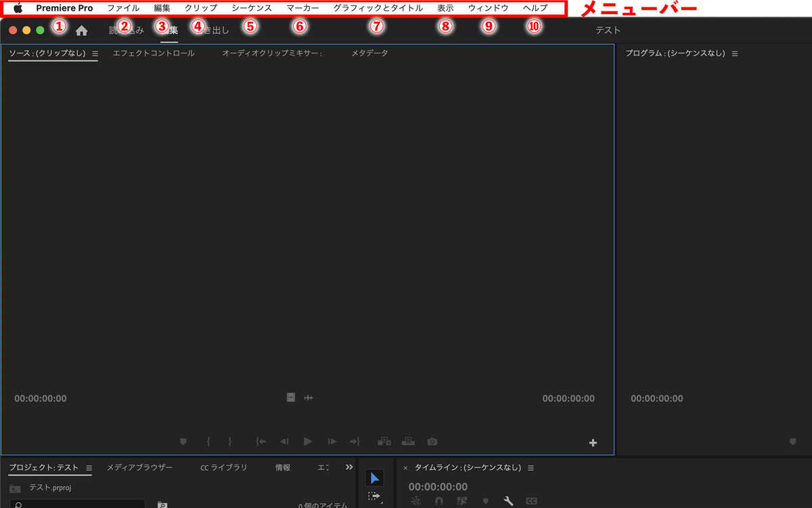This screenshot has height=508, width=812.
Task: Click the Overwrite edit button
Action: [x=408, y=442]
